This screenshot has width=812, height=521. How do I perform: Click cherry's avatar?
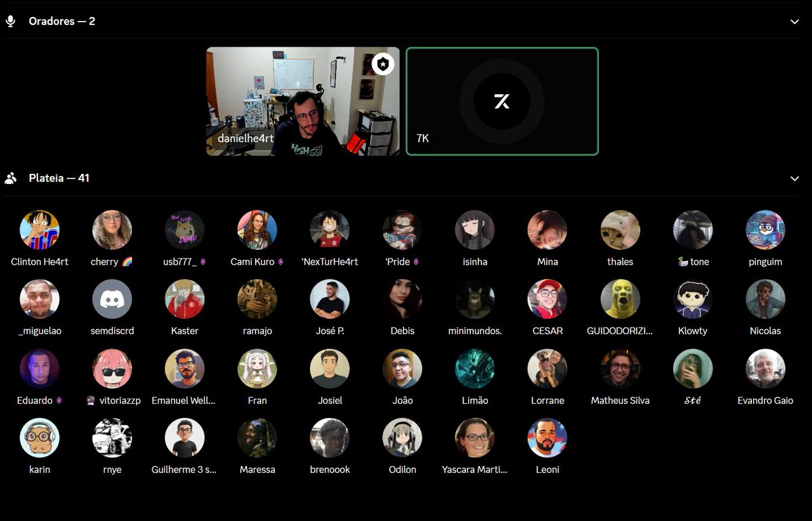pos(112,230)
